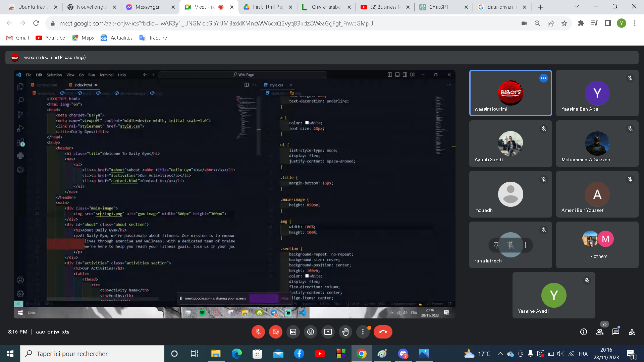Open the Traduire bookmark
644x362 pixels.
click(153, 38)
